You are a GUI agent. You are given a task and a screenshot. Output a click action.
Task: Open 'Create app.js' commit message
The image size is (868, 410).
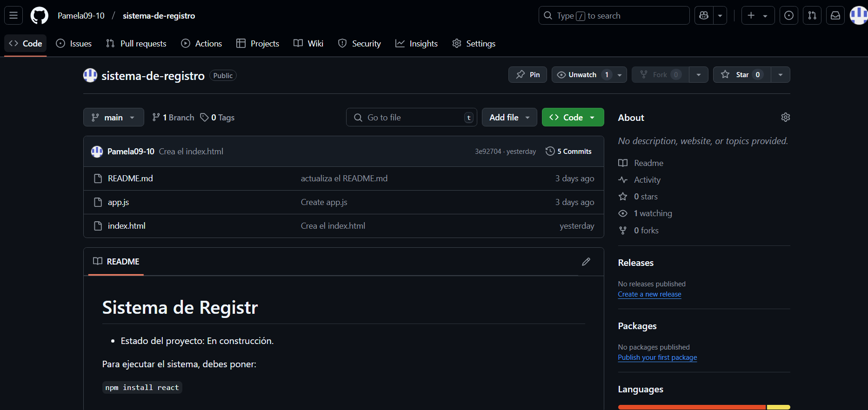pyautogui.click(x=324, y=202)
